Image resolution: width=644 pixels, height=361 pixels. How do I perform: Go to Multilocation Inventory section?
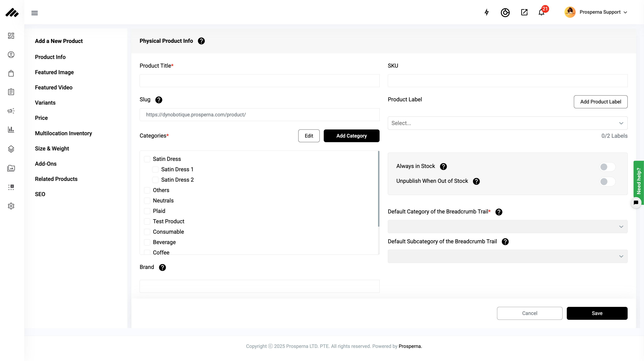click(64, 133)
